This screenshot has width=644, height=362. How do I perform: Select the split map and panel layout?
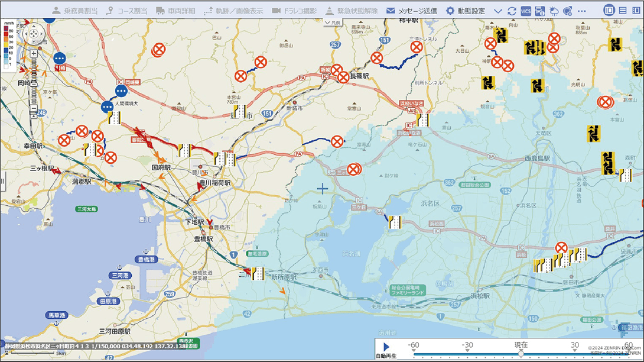[609, 11]
